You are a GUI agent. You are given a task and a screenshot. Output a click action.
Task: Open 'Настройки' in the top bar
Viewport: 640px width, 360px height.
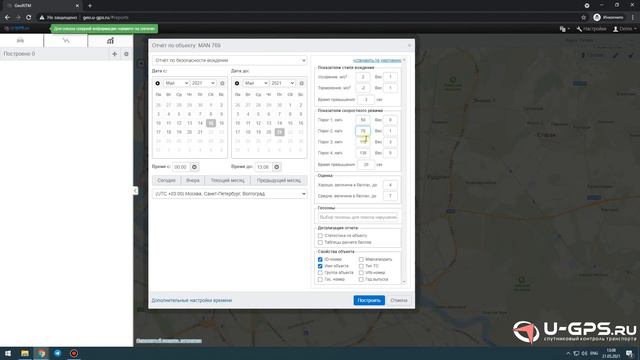pyautogui.click(x=591, y=29)
